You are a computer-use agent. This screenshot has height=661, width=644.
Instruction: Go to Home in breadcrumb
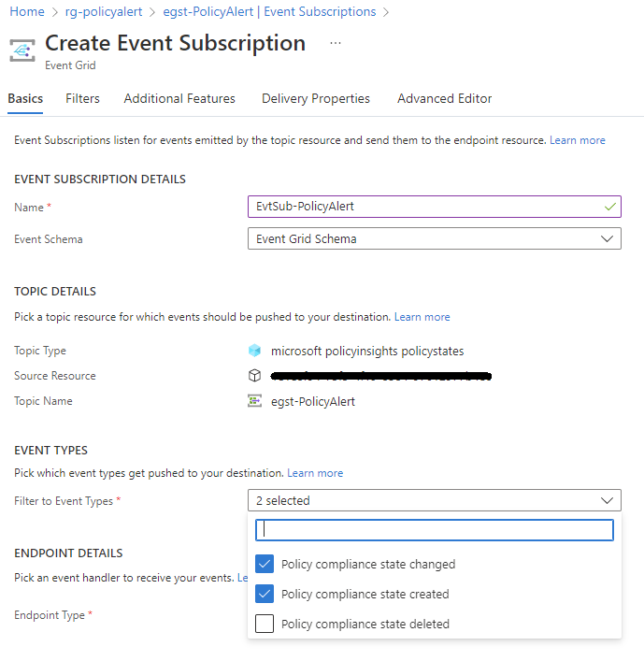coord(27,11)
